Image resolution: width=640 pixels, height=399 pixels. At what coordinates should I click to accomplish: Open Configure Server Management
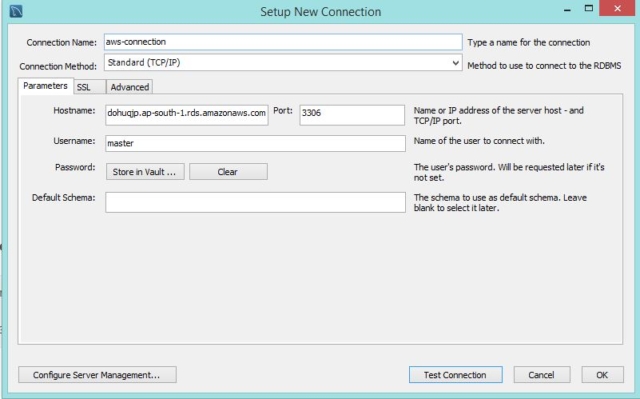(97, 375)
